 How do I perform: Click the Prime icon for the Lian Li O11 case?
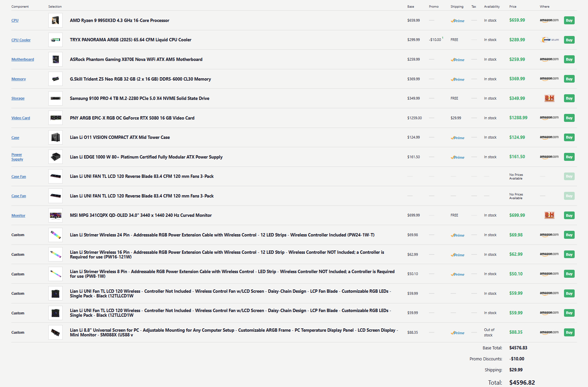point(457,138)
